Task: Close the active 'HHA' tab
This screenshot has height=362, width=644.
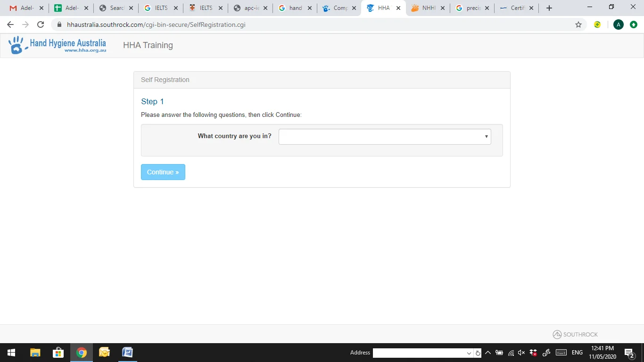Action: (x=398, y=8)
